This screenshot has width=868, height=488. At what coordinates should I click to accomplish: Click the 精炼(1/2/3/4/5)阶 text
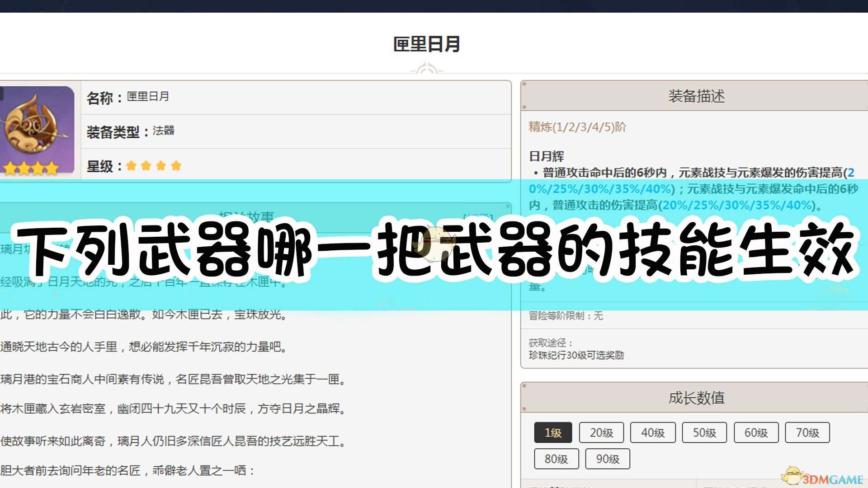click(x=577, y=127)
